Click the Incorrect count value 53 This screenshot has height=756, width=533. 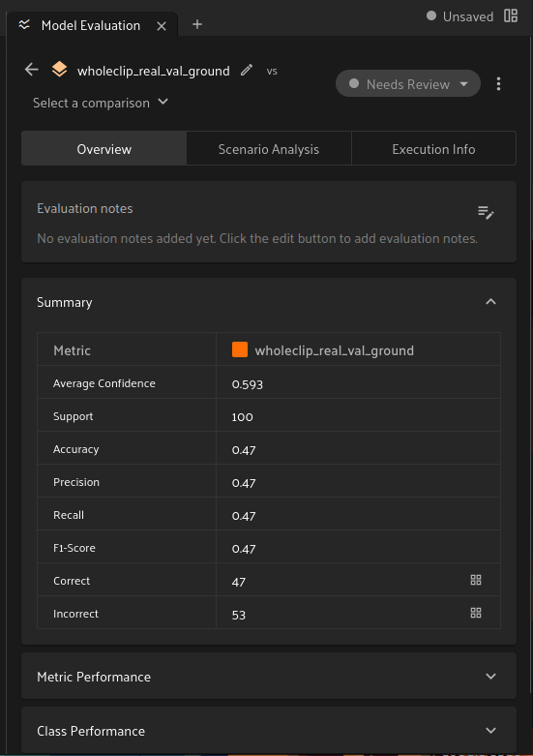tap(239, 615)
